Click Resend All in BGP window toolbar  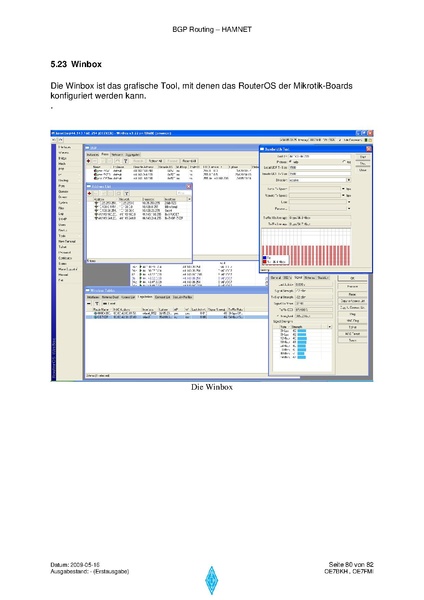[x=189, y=161]
